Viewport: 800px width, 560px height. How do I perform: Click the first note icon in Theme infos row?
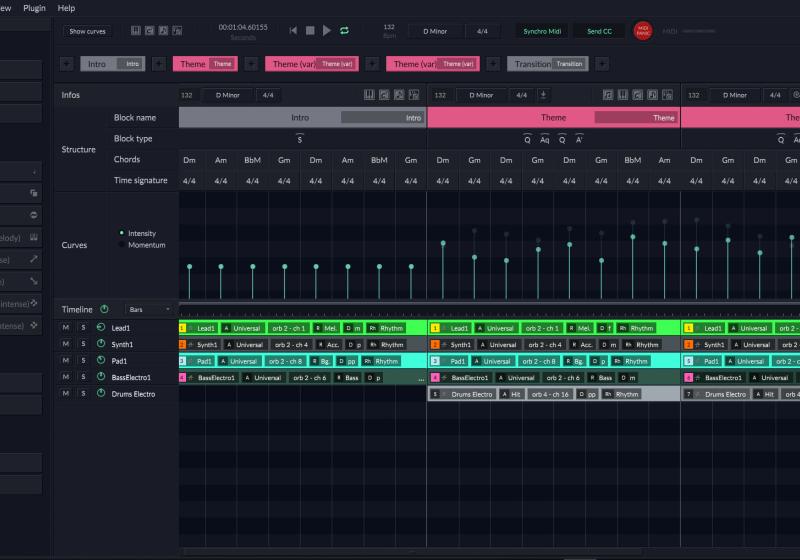click(608, 95)
